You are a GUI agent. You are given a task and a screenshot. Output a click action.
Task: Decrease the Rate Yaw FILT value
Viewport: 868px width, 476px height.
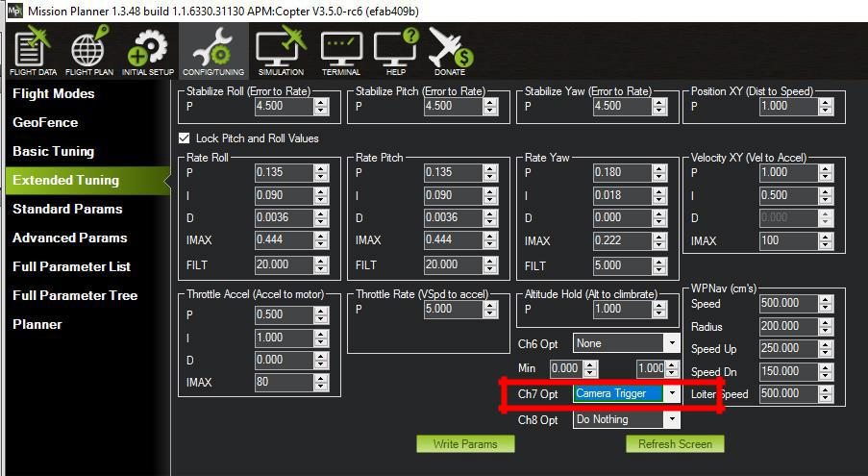click(659, 268)
